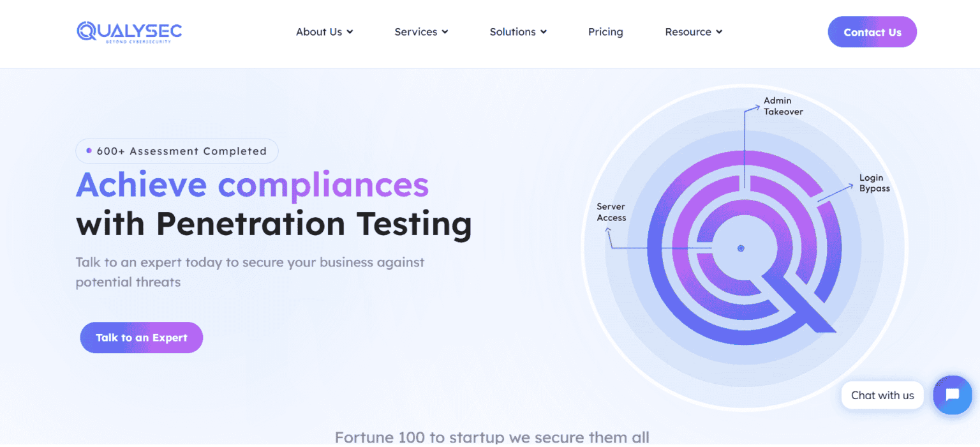Select the Admin Takeover diagram label
This screenshot has height=447, width=980.
point(783,106)
